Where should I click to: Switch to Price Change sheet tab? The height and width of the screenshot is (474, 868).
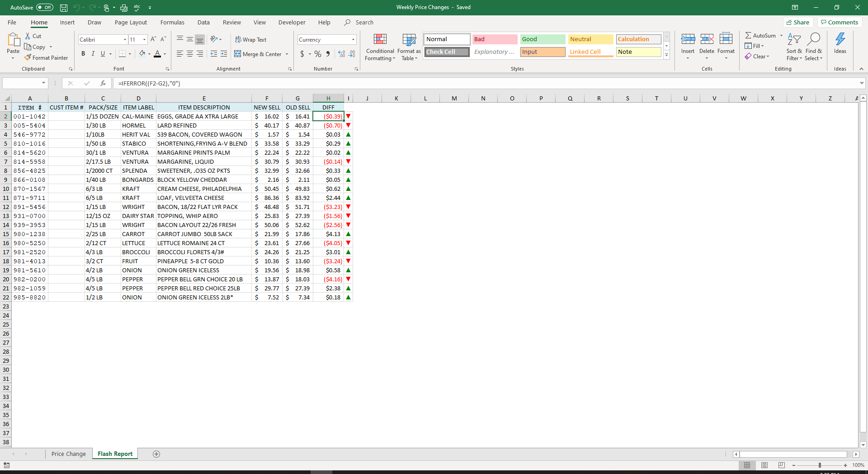[x=68, y=454]
